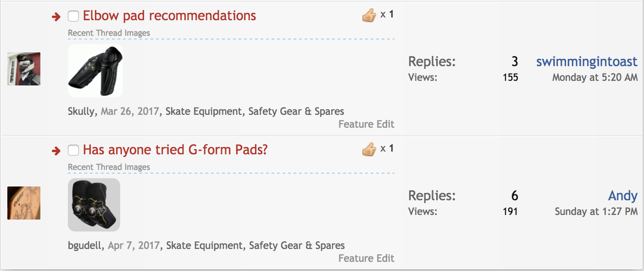Go to Andy's last post profile
Screen dimensions: 644x271
coord(622,196)
